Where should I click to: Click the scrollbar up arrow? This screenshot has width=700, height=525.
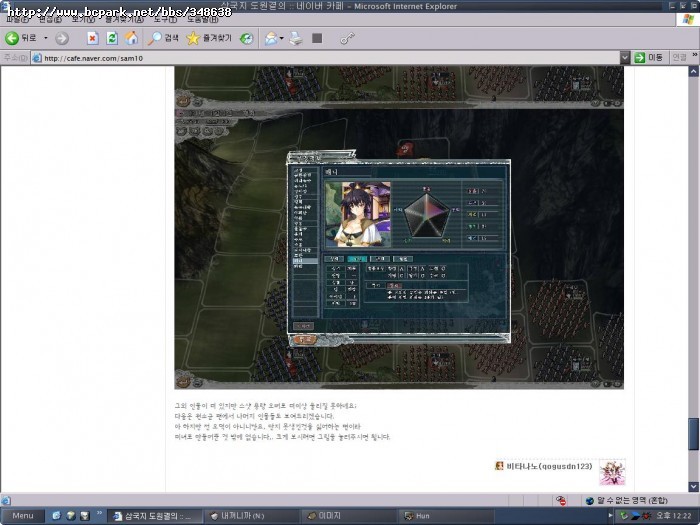(693, 71)
